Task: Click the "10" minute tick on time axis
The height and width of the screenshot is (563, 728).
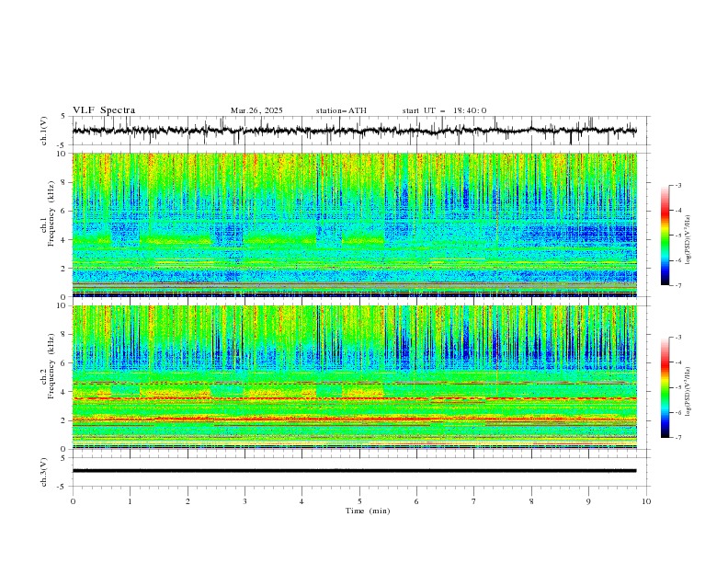Action: pos(646,501)
